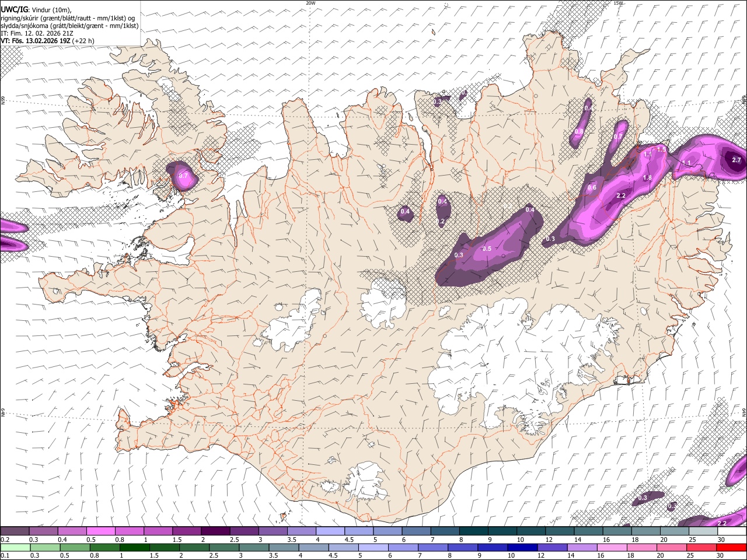Click the '12' label in the bottom legend row
Viewport: 747px width, 560px height.
coord(542,556)
